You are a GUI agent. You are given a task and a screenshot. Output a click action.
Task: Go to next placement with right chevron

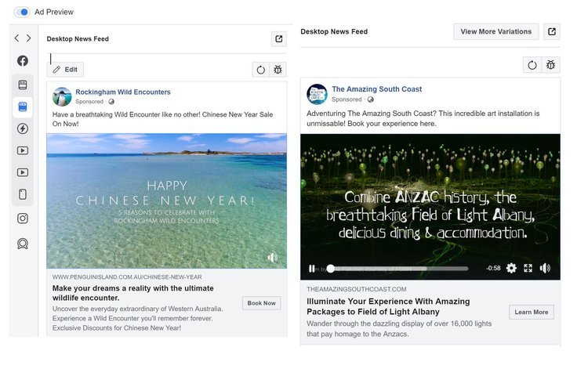[28, 38]
